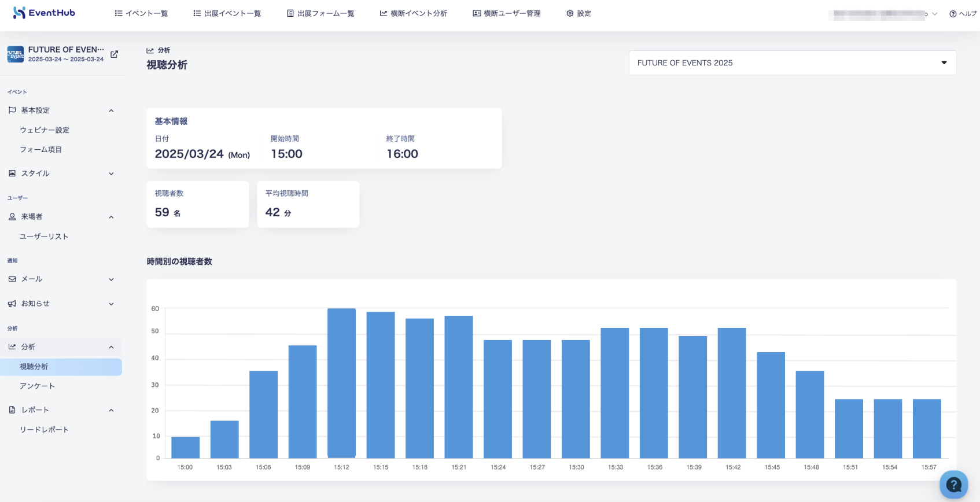This screenshot has width=980, height=502.
Task: Collapse the レポート section chevron
Action: pos(112,410)
